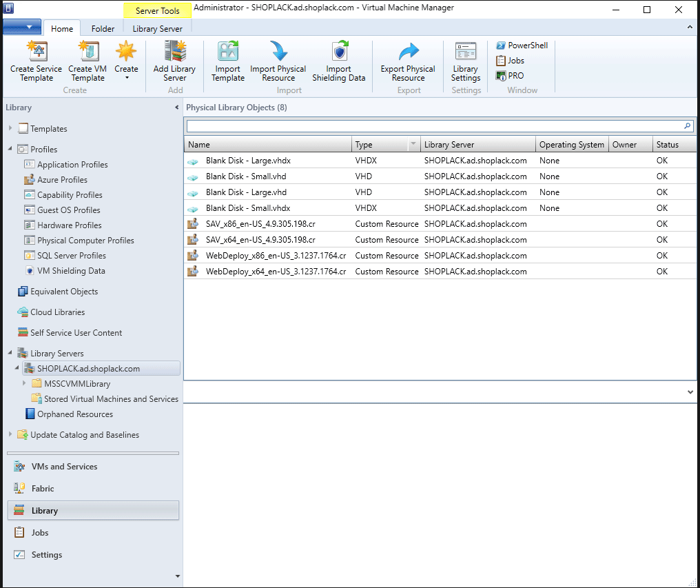
Task: Select SQL Server Profiles in the tree
Action: pyautogui.click(x=65, y=256)
